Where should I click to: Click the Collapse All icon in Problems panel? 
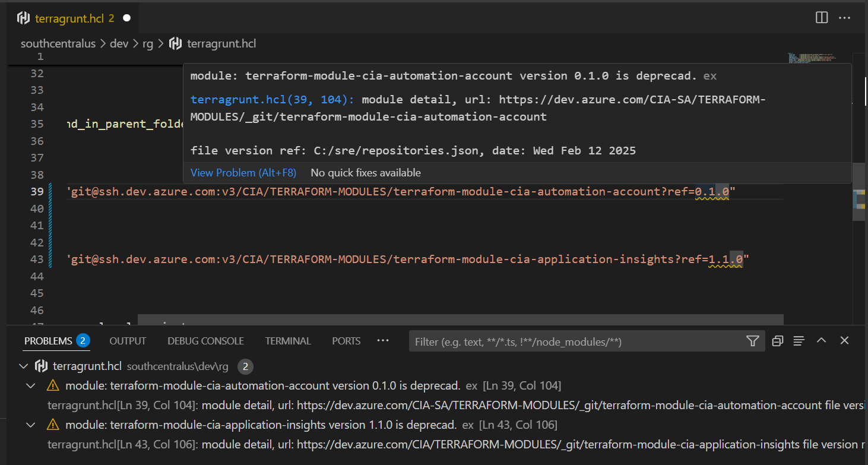777,341
